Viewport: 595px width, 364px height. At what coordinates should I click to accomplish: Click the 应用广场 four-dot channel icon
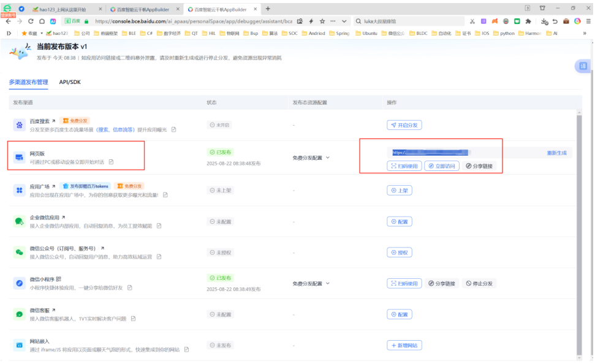click(20, 190)
